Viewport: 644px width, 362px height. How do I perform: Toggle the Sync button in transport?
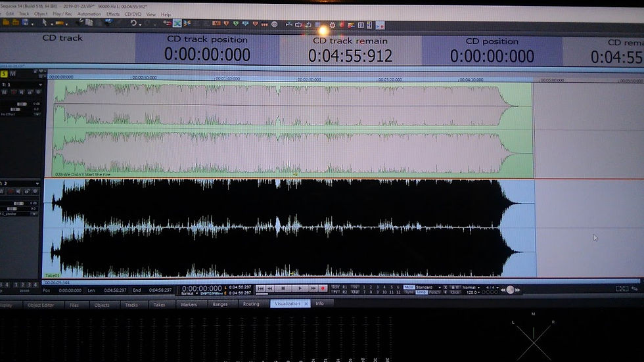click(409, 292)
